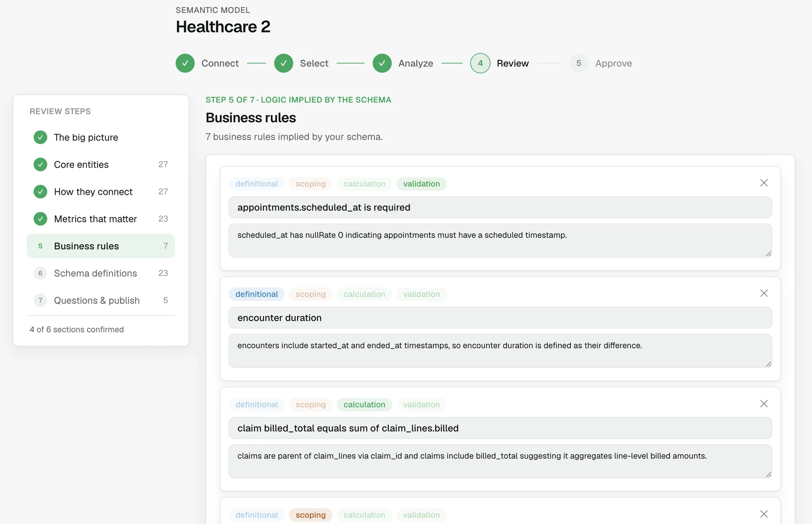Click the Approve step number 5 circle

tap(578, 63)
